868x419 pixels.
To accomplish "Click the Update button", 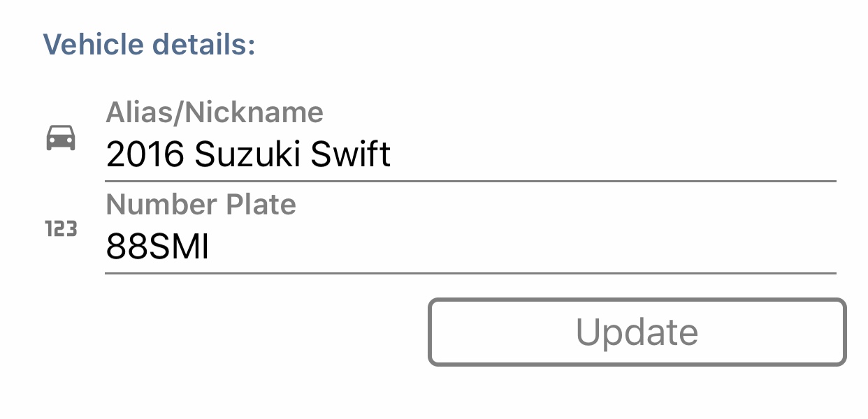I will (637, 332).
